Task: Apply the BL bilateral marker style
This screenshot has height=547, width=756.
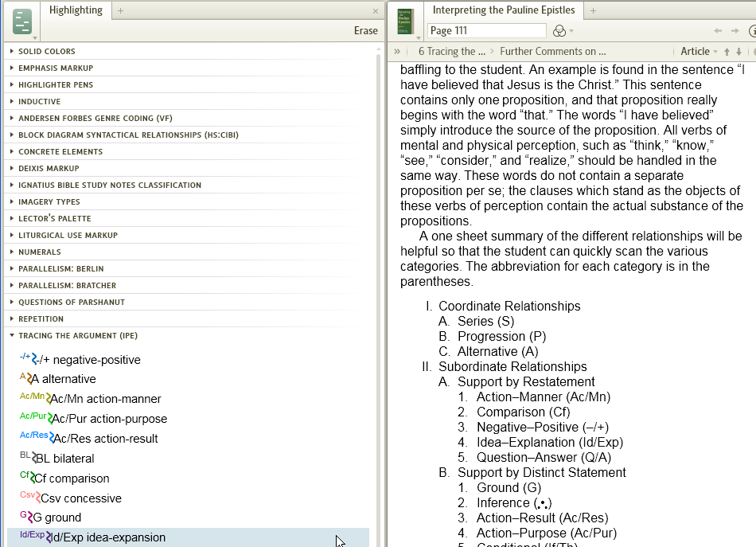Action: pos(57,458)
